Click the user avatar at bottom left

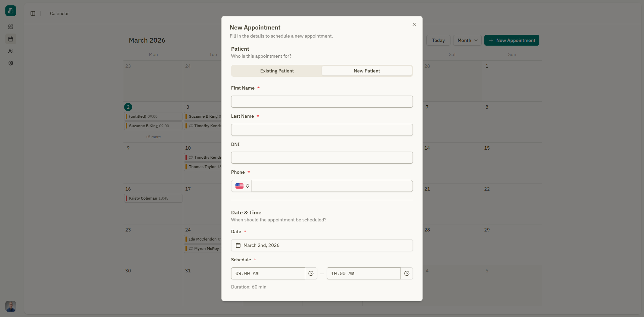(x=10, y=306)
